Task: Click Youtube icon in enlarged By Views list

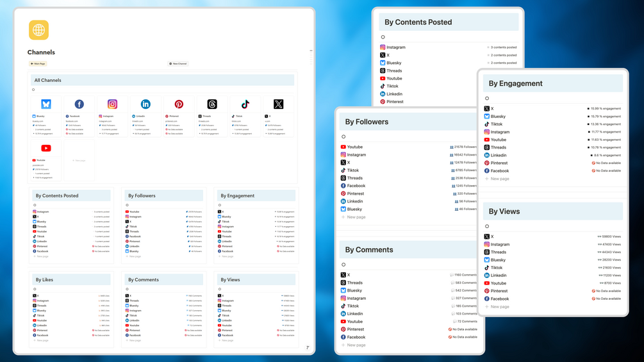Action: coord(487,283)
